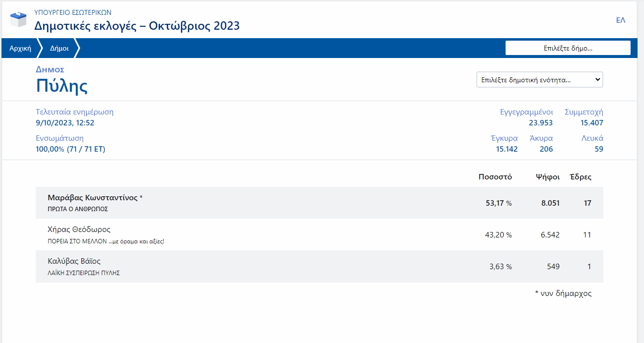Click the page title Δημοτικές εκλογές – Οκτώβριος 2023
This screenshot has height=343, width=644.
tap(136, 26)
